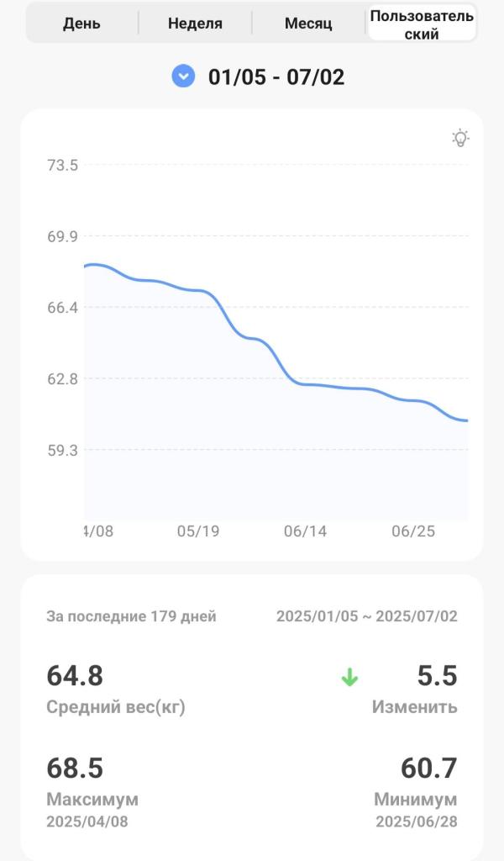The image size is (504, 861).
Task: Expand the blue date range dropdown arrow
Action: (x=183, y=77)
